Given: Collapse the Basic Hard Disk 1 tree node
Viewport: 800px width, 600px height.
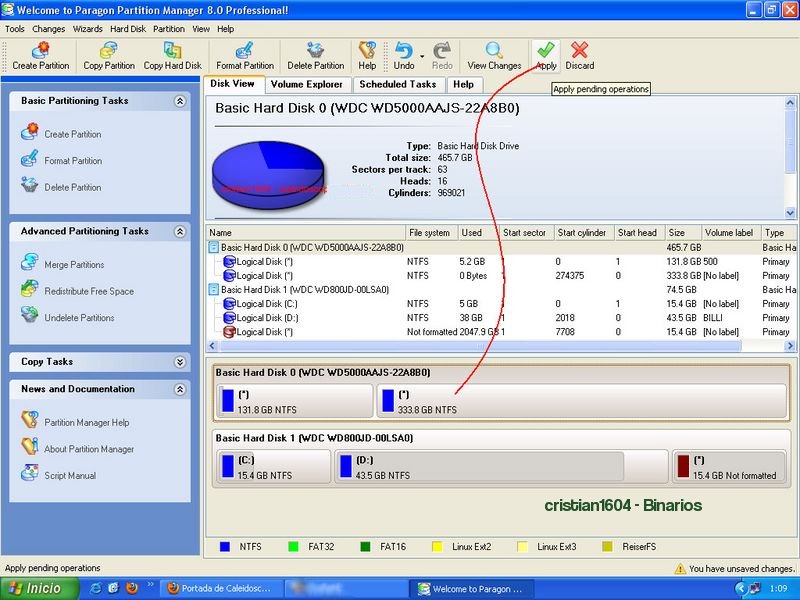Looking at the screenshot, I should pos(214,289).
